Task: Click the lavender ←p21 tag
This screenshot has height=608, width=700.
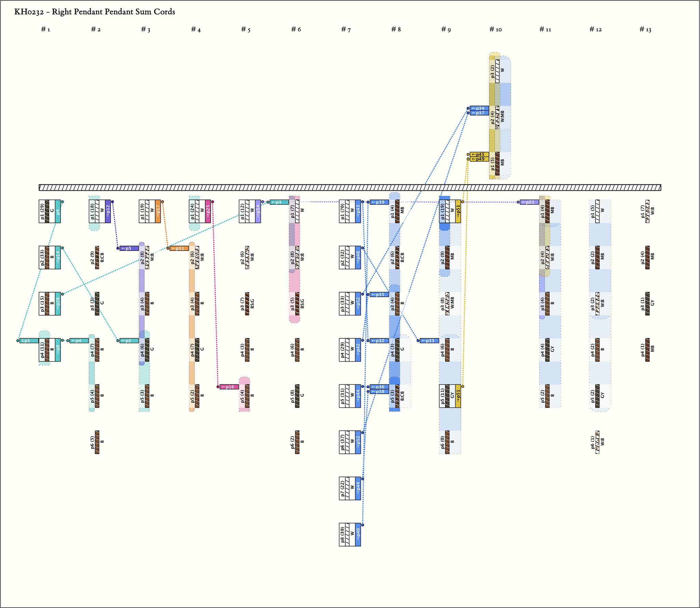Action: (x=529, y=202)
